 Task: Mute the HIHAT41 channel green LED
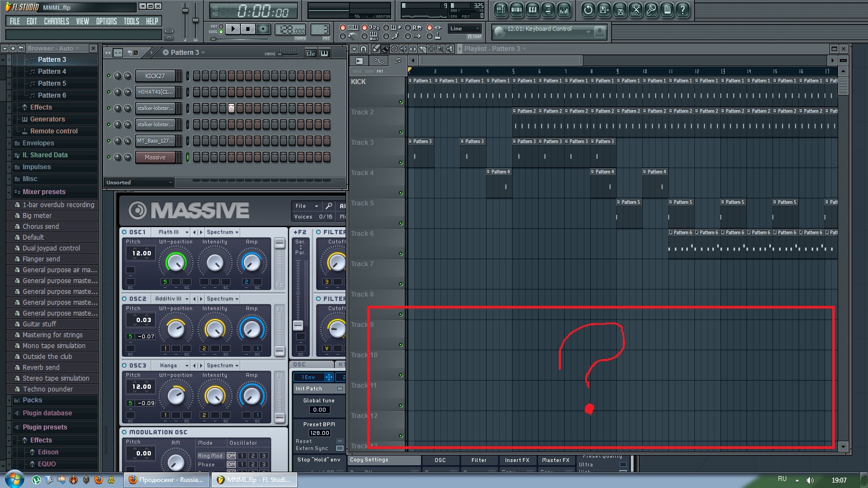(109, 92)
